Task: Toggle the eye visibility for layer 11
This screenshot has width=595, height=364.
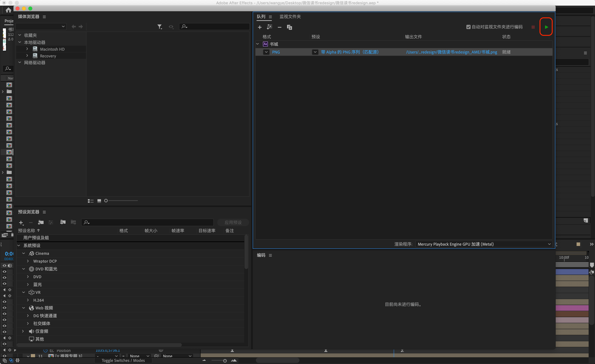Action: pos(4,356)
